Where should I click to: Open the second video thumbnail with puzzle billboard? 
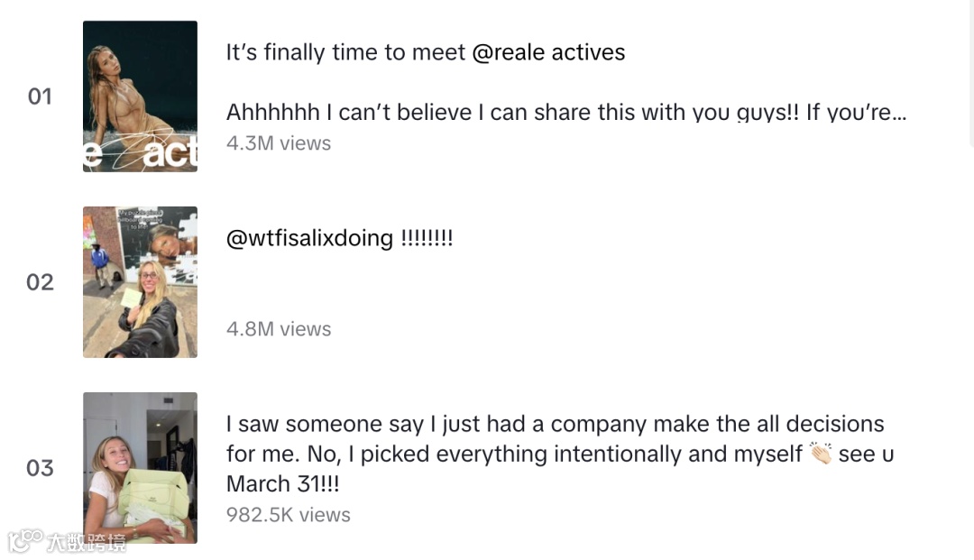click(x=140, y=281)
